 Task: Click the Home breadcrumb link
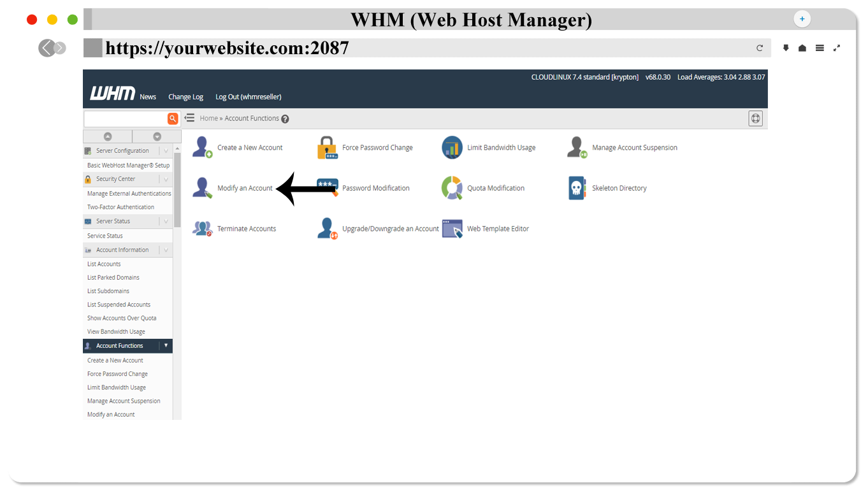coord(208,119)
